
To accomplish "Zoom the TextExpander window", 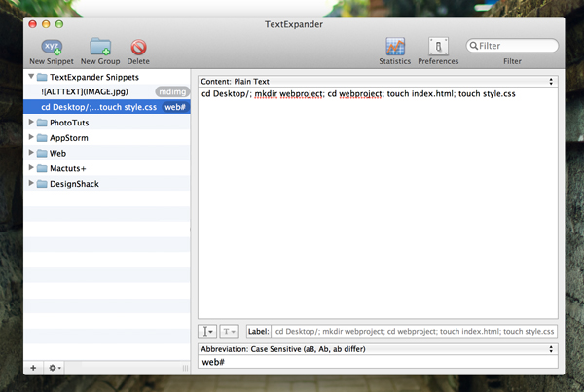I will click(59, 24).
